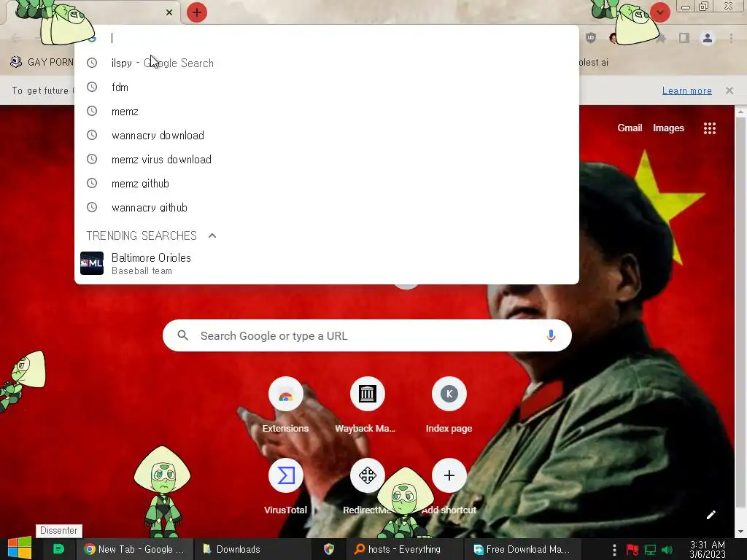Viewport: 747px width, 560px height.
Task: Close the current Chrome tab
Action: point(169,12)
